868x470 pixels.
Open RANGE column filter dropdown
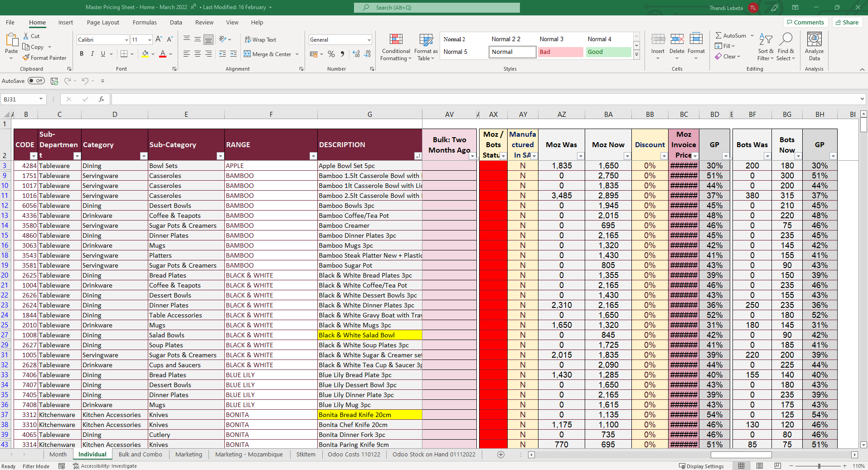(313, 156)
